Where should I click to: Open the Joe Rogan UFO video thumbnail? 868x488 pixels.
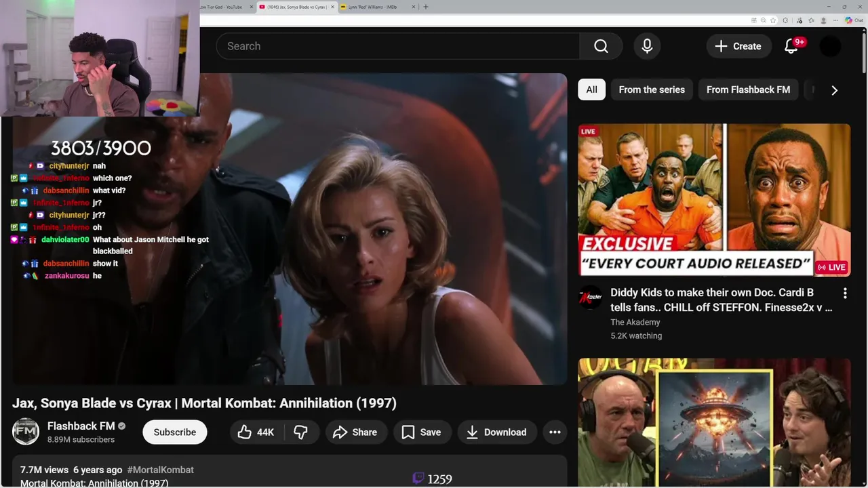tap(714, 423)
